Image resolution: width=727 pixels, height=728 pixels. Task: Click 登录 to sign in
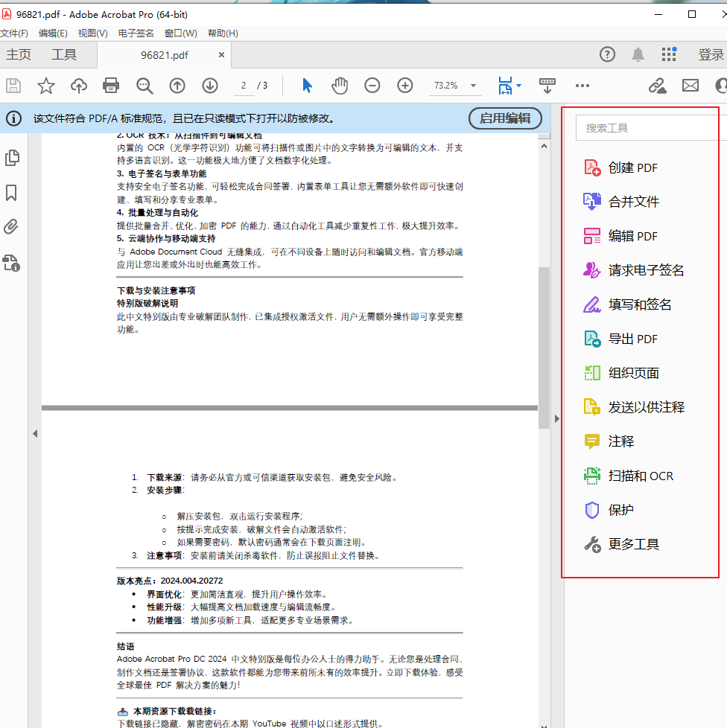(x=711, y=55)
